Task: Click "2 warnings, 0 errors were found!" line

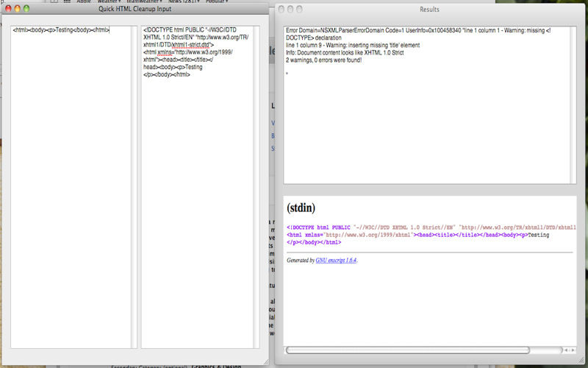Action: [323, 60]
